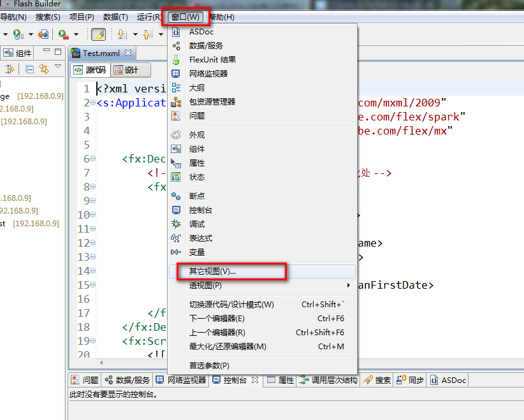Open dropdown next to external tools icon
The image size is (524, 420).
point(76,34)
